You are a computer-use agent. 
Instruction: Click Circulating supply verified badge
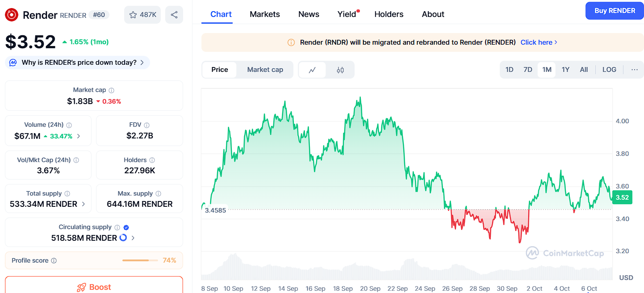126,227
